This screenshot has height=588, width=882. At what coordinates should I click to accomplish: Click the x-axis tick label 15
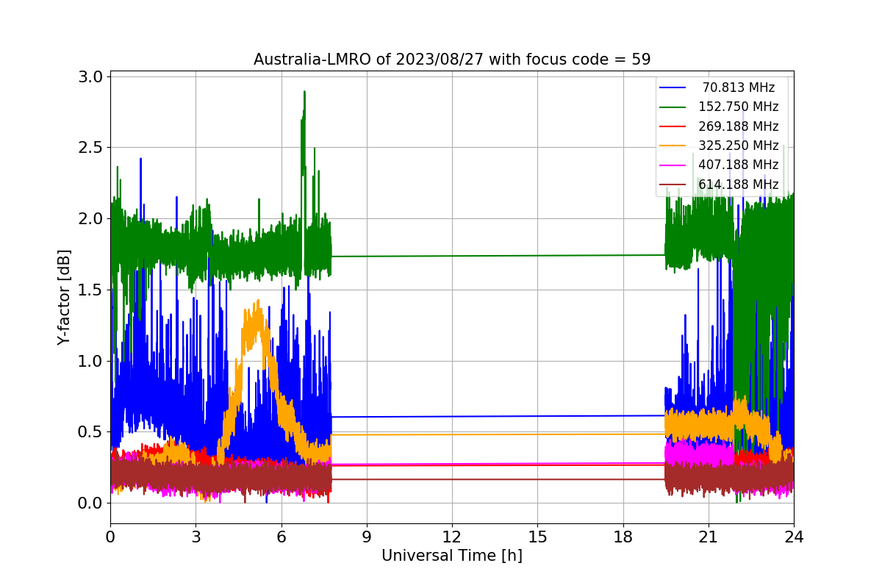(537, 537)
